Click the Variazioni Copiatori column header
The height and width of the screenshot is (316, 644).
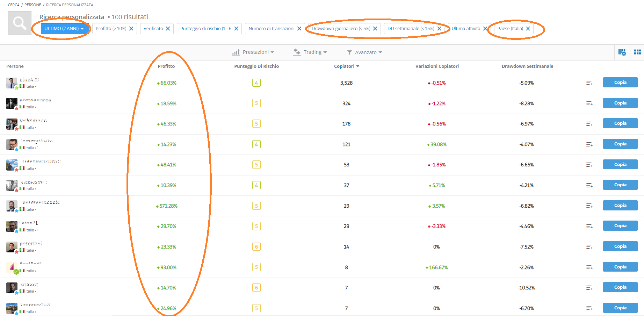(437, 66)
